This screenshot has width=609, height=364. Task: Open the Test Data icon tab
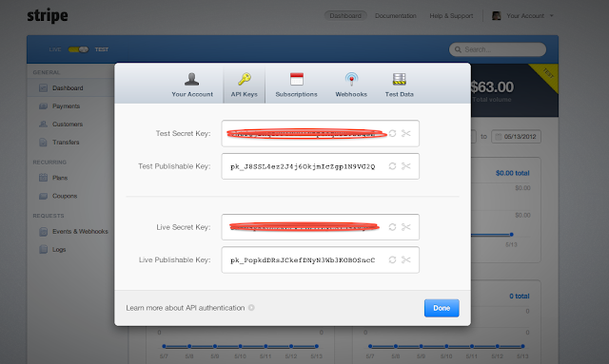tap(400, 85)
